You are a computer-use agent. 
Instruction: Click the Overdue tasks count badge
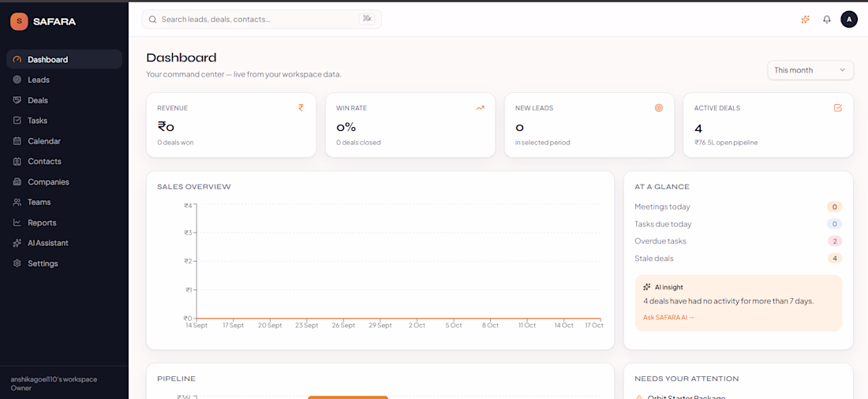[834, 241]
